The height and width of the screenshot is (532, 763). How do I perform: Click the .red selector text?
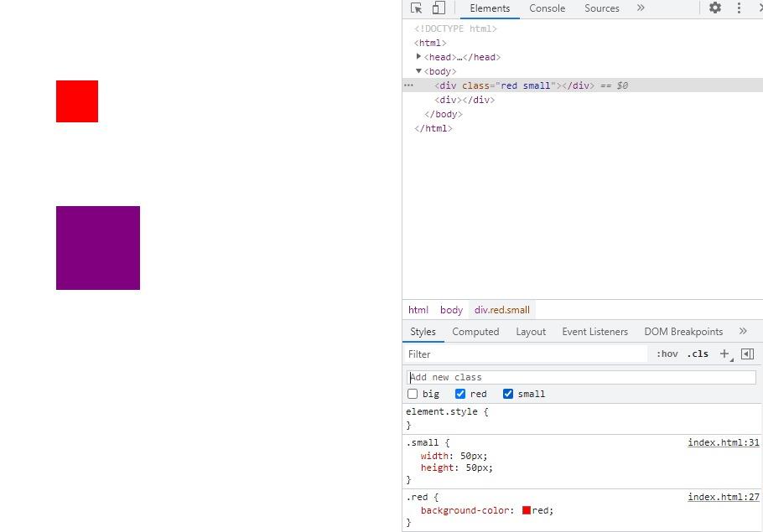(x=417, y=497)
